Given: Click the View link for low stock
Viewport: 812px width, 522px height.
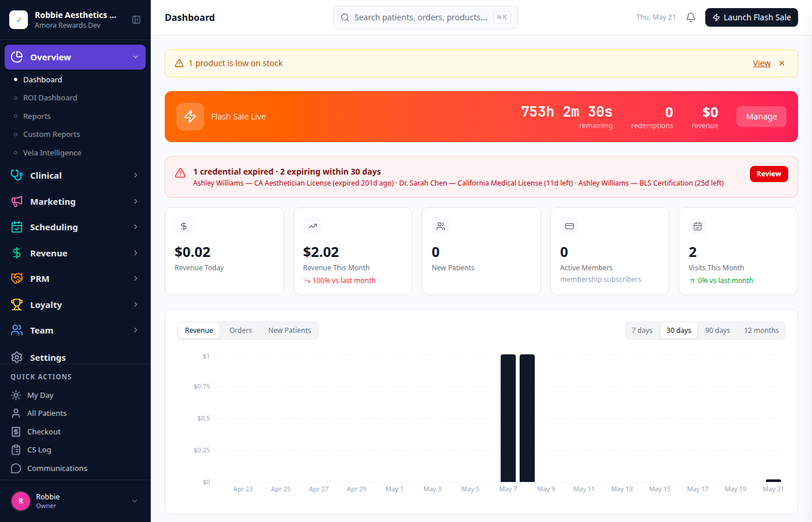Looking at the screenshot, I should 762,63.
